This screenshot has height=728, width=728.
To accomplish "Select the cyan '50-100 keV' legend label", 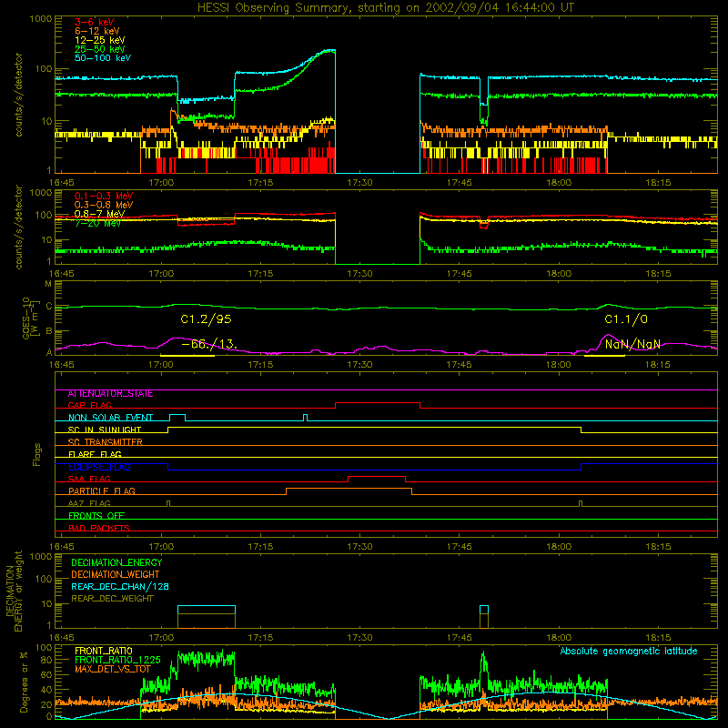I will pyautogui.click(x=103, y=58).
